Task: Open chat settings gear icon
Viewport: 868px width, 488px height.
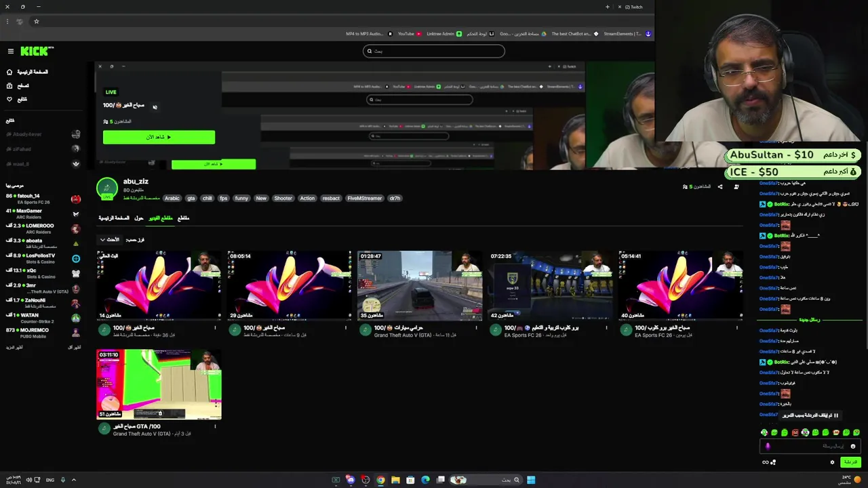Action: [832, 462]
